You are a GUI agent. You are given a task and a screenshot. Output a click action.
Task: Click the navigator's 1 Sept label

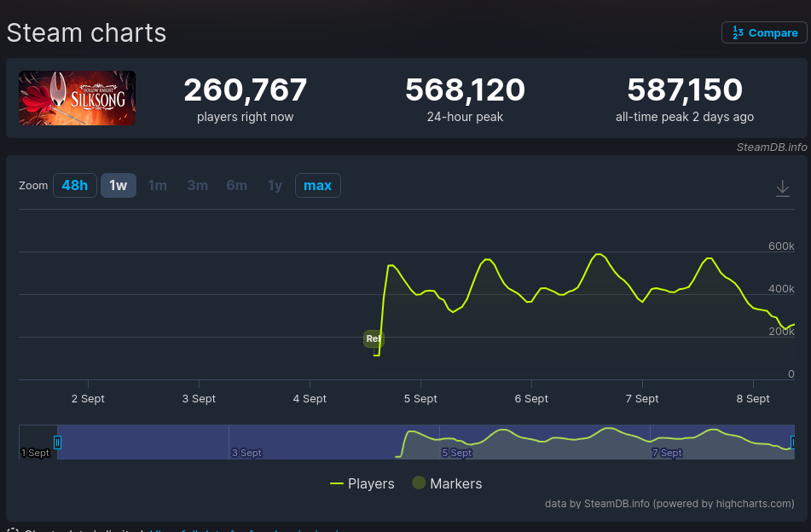(x=35, y=453)
